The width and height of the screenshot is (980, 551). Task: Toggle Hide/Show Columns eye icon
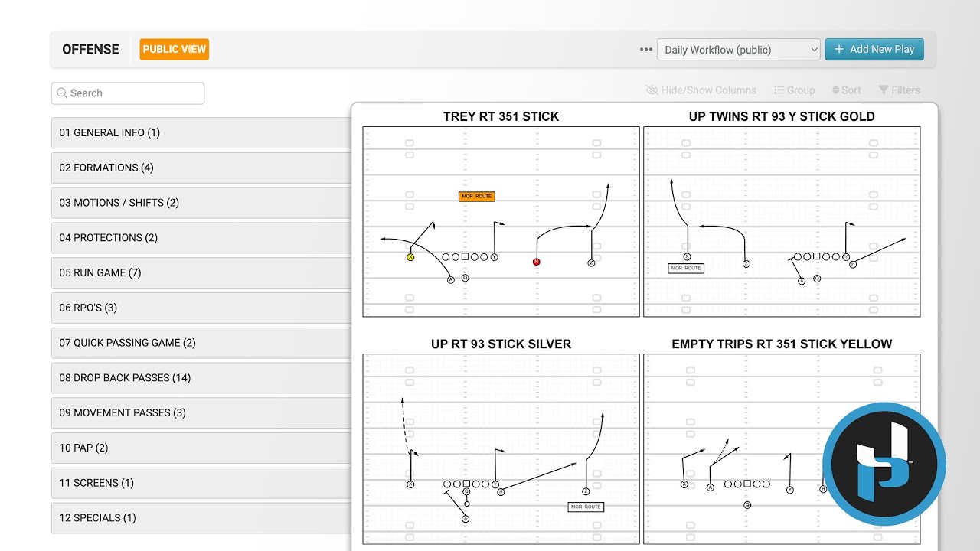coord(652,90)
